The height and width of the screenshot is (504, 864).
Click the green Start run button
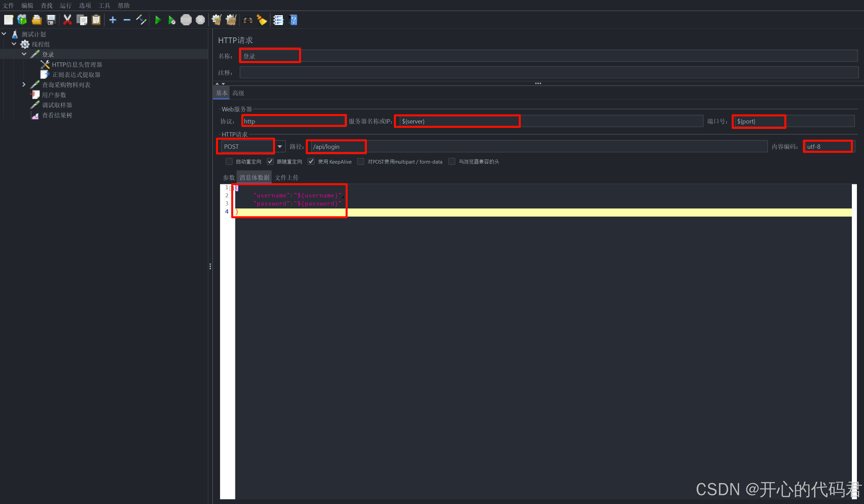coord(158,20)
